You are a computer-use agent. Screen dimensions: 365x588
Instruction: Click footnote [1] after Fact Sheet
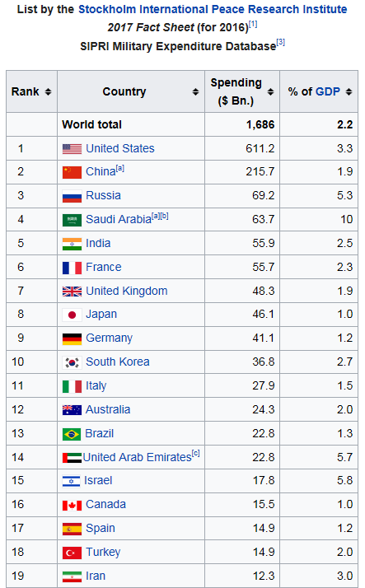(x=253, y=25)
